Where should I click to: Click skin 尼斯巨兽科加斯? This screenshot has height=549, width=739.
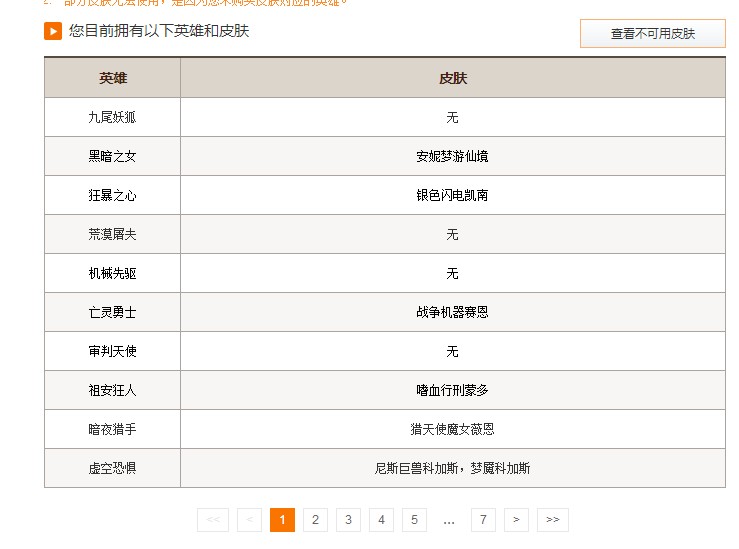pos(417,468)
